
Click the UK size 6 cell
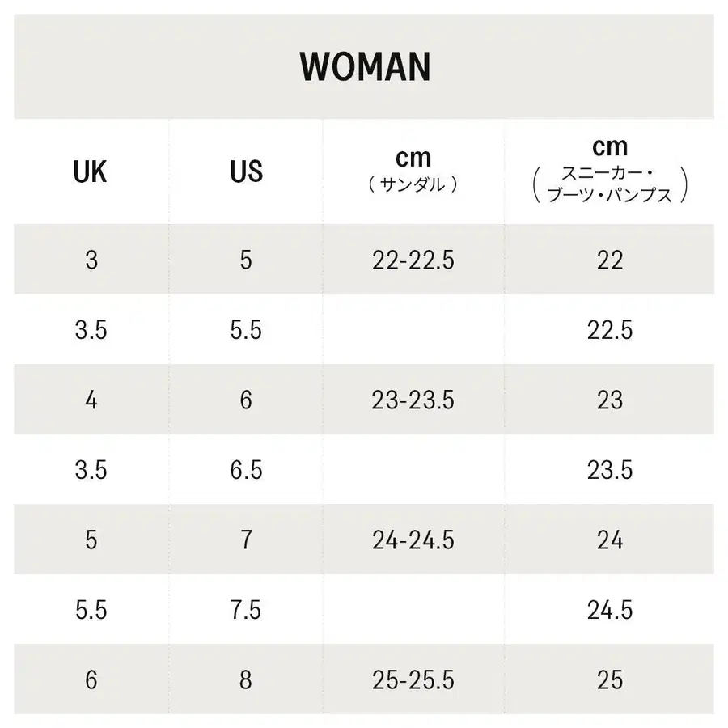coord(91,679)
